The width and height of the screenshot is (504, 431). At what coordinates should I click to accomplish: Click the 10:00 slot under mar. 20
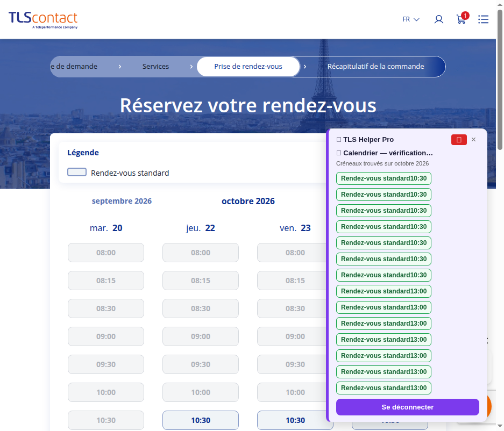coord(106,392)
